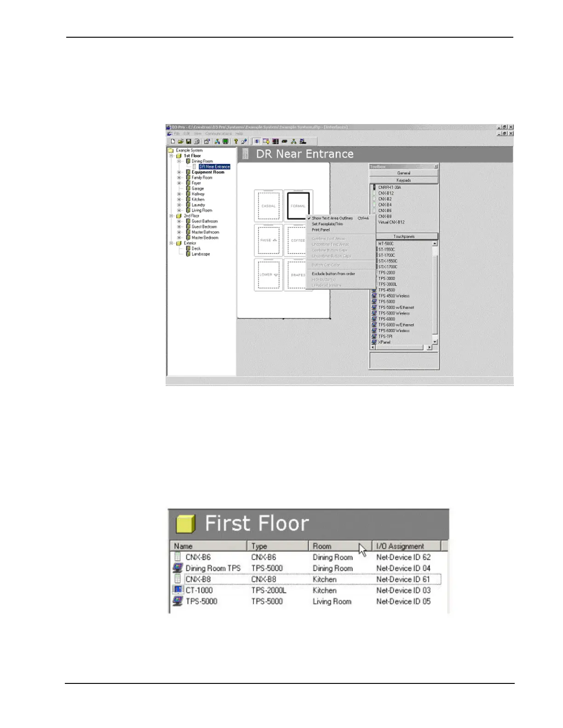Click the CASUAL keypad button
The image size is (563, 728).
point(269,206)
